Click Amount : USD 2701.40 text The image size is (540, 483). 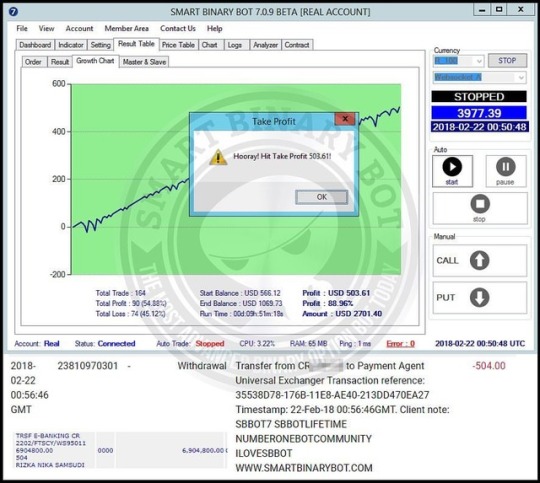[x=342, y=314]
